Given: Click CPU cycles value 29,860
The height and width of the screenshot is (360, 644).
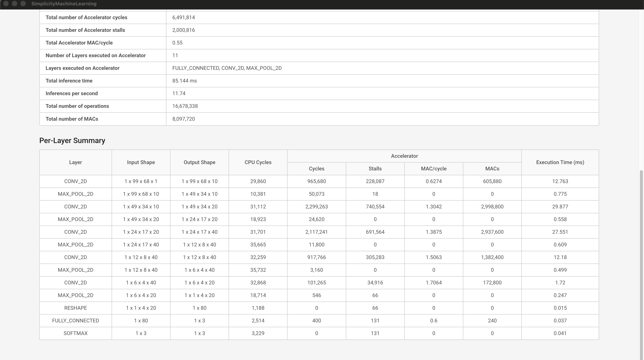Looking at the screenshot, I should 258,181.
